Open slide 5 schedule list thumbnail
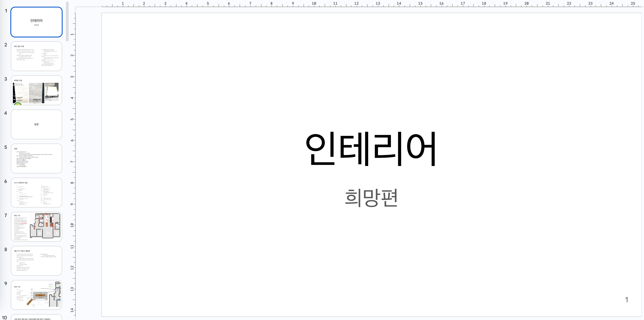 [x=36, y=158]
